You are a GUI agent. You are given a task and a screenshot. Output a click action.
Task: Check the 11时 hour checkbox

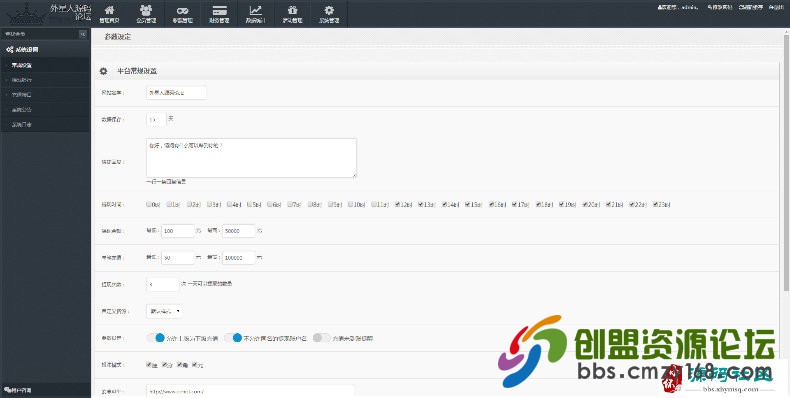click(x=374, y=204)
